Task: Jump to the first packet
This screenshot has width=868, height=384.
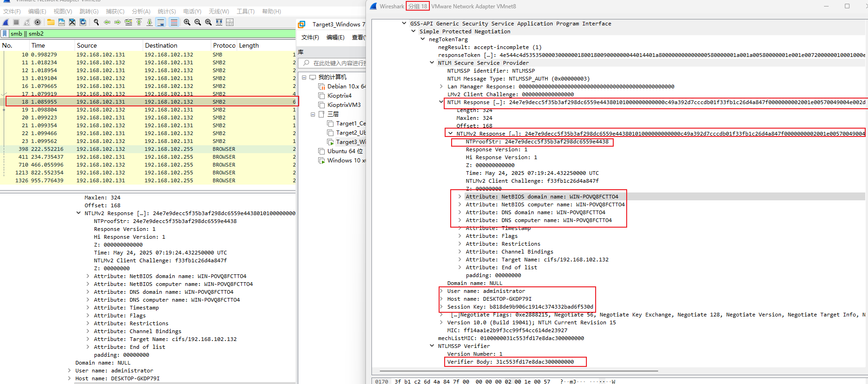Action: pos(139,22)
